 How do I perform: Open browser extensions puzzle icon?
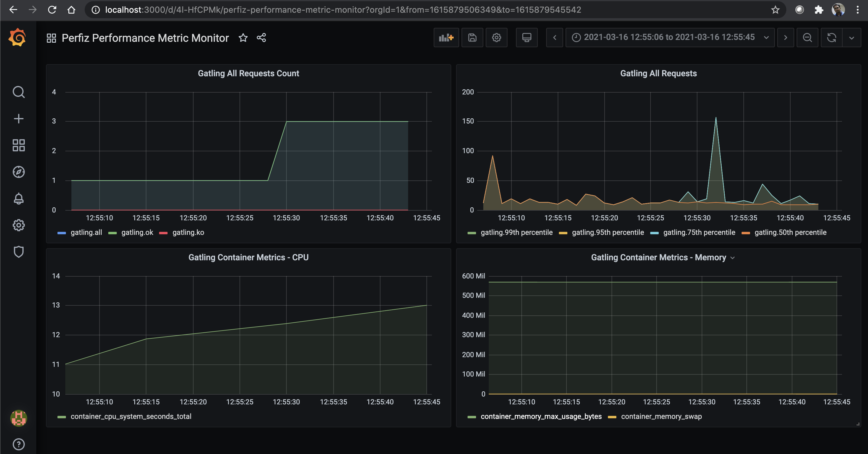tap(819, 10)
